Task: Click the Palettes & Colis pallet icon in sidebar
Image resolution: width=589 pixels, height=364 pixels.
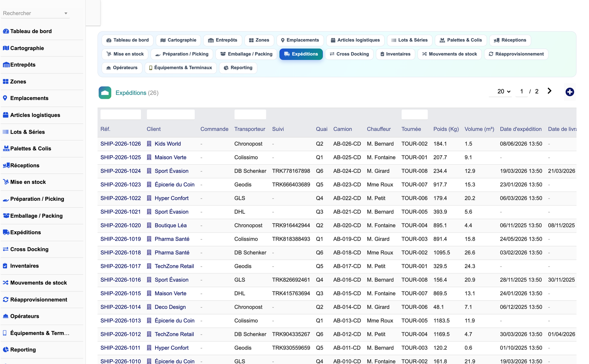Action: point(6,148)
